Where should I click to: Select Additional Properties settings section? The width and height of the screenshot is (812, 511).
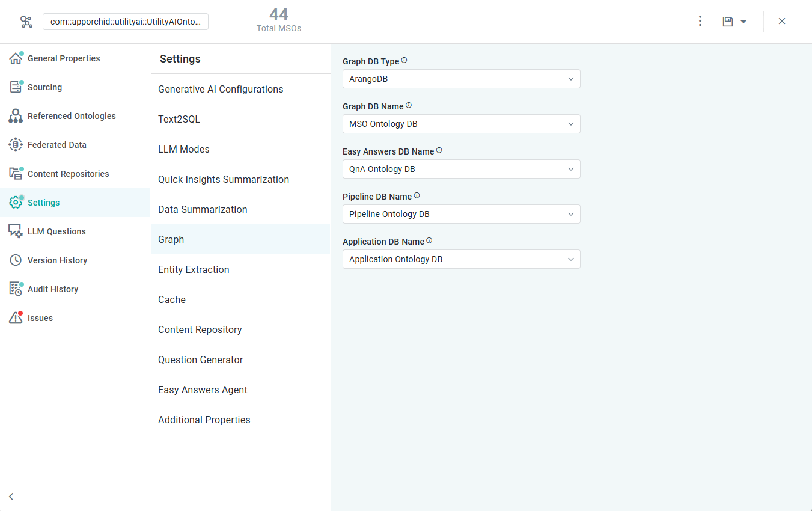[x=240, y=420]
